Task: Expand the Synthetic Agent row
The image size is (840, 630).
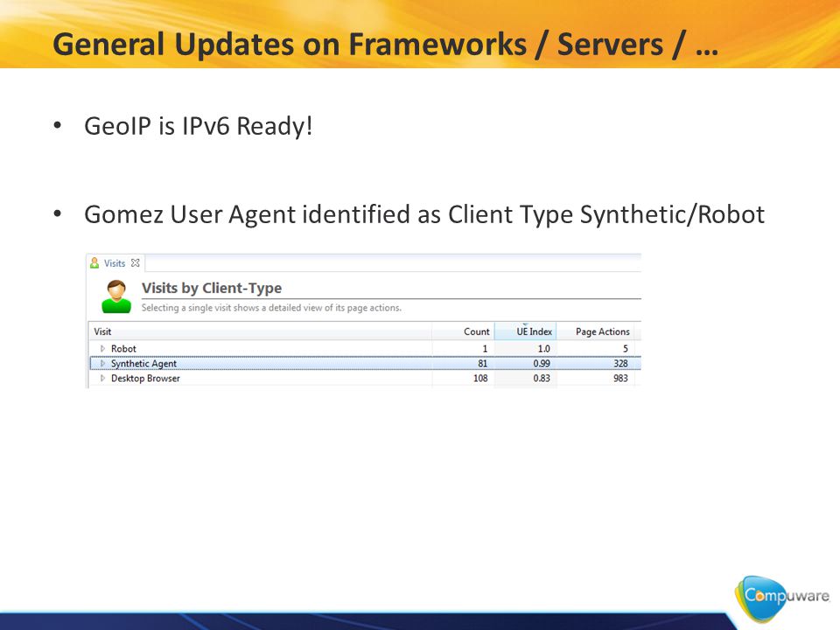Action: pos(103,363)
